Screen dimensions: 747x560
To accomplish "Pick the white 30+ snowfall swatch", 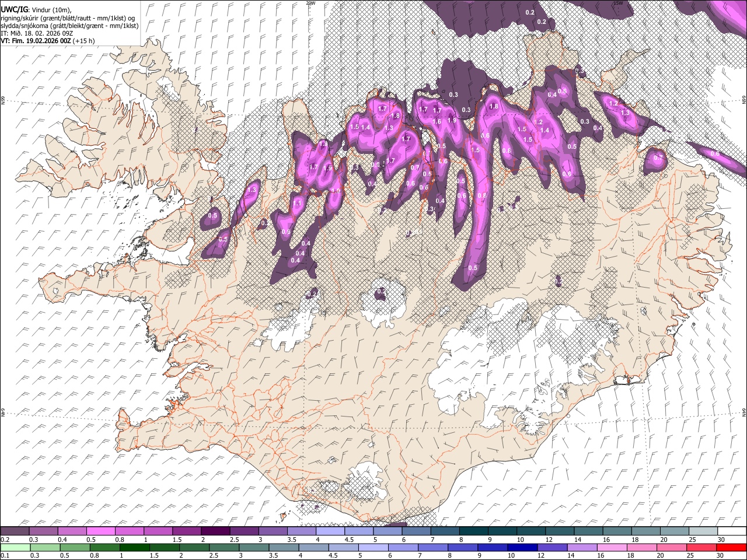I will [x=732, y=531].
